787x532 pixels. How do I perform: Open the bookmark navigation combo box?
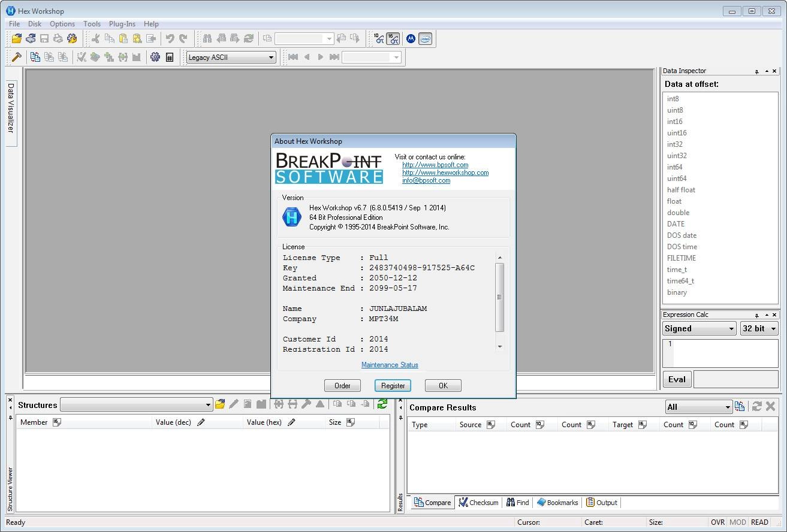372,57
